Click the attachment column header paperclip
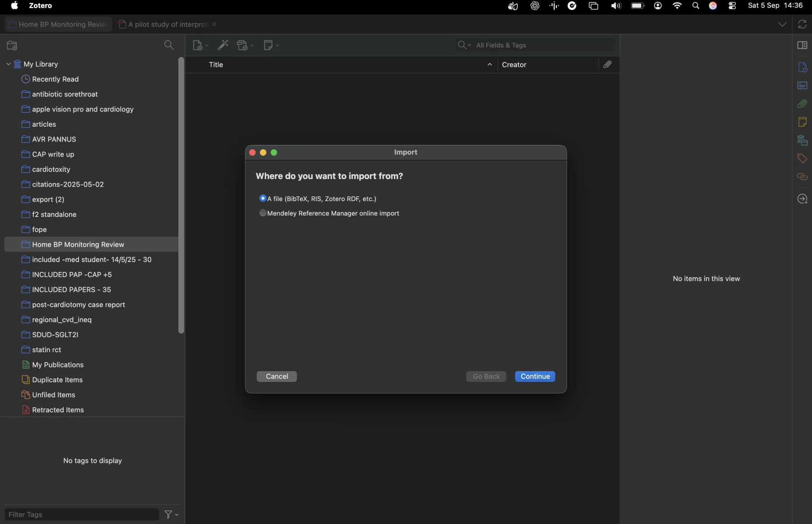Viewport: 812px width, 524px height. coord(608,65)
